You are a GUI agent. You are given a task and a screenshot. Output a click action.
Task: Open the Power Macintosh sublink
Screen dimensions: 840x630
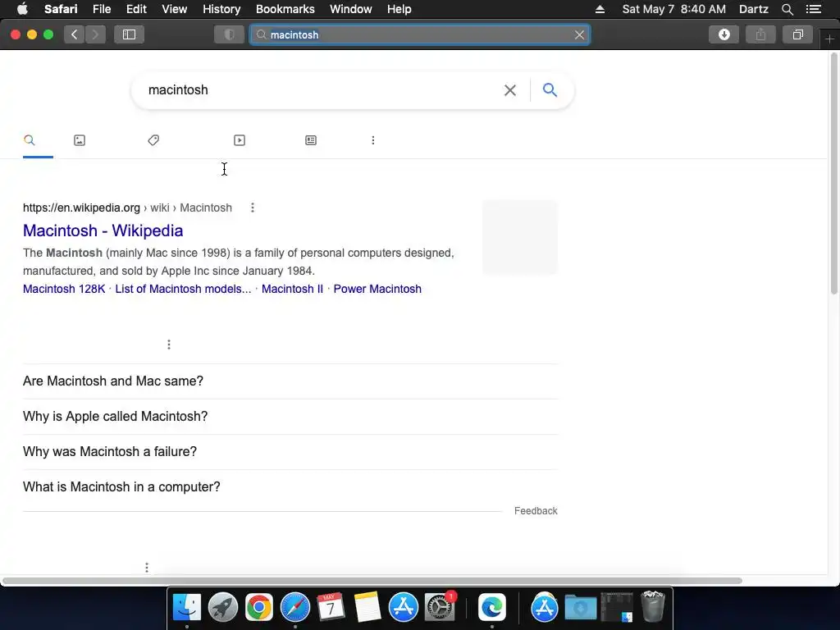click(x=377, y=289)
